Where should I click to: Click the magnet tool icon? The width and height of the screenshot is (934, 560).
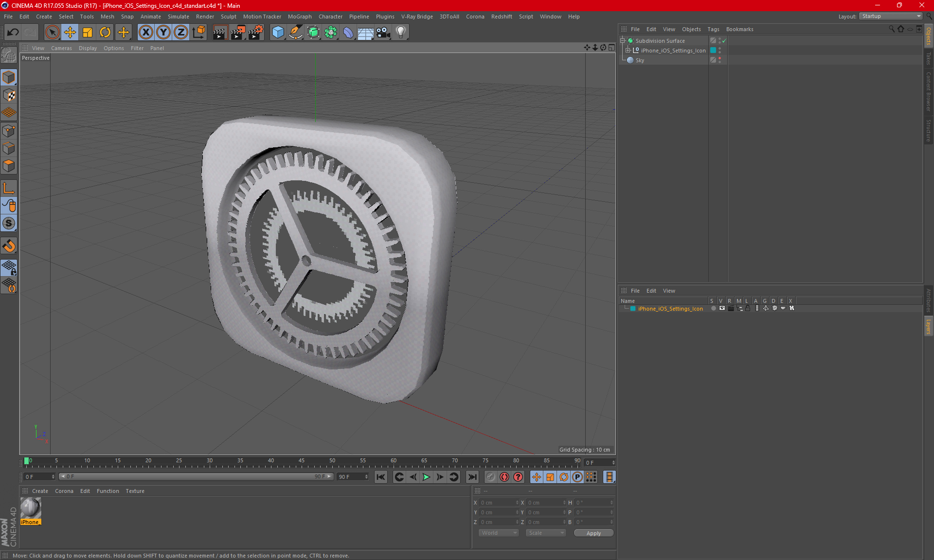9,245
